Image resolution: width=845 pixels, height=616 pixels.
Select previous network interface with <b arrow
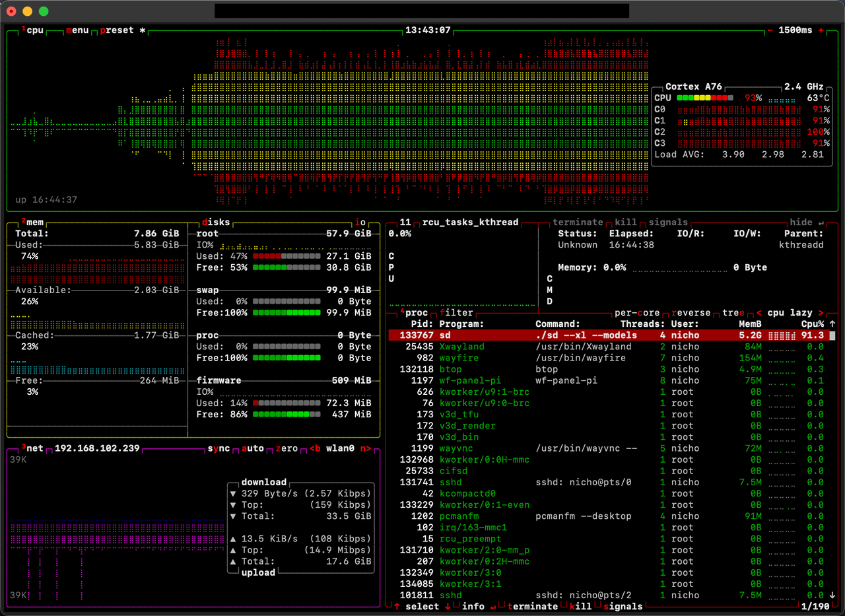[316, 448]
